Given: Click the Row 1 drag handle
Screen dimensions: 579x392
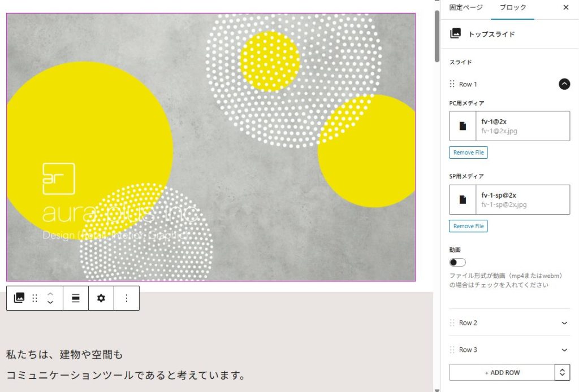Looking at the screenshot, I should coord(452,84).
